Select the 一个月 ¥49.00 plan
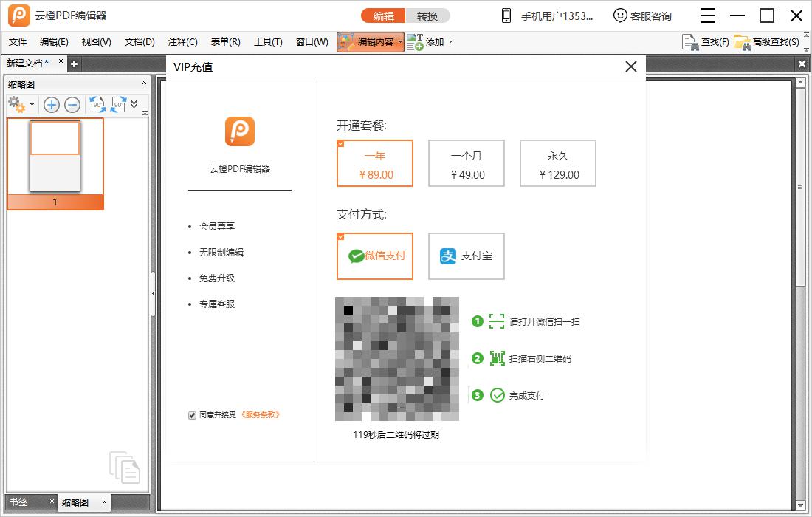The height and width of the screenshot is (517, 812). tap(467, 163)
